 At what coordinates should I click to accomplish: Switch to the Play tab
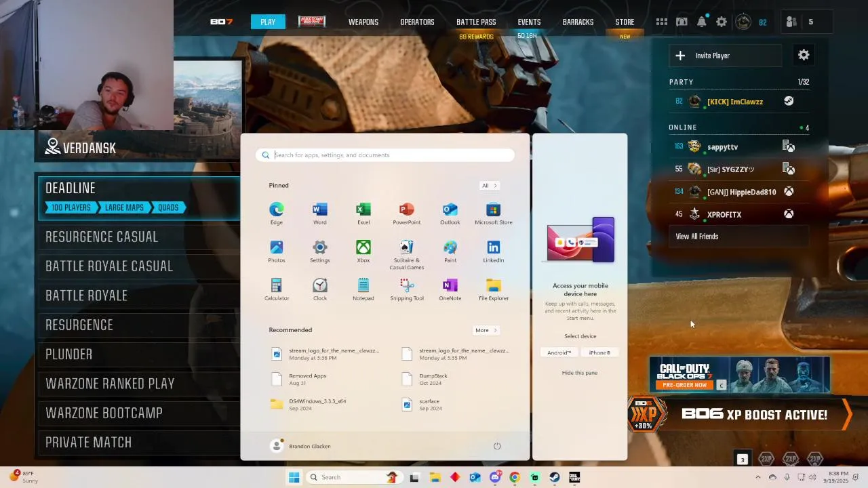pos(268,22)
